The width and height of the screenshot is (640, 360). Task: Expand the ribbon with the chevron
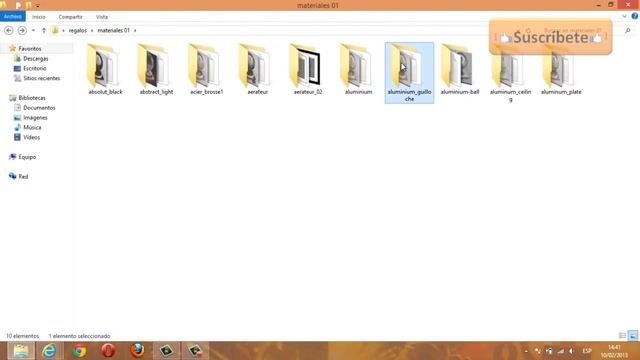(x=624, y=16)
